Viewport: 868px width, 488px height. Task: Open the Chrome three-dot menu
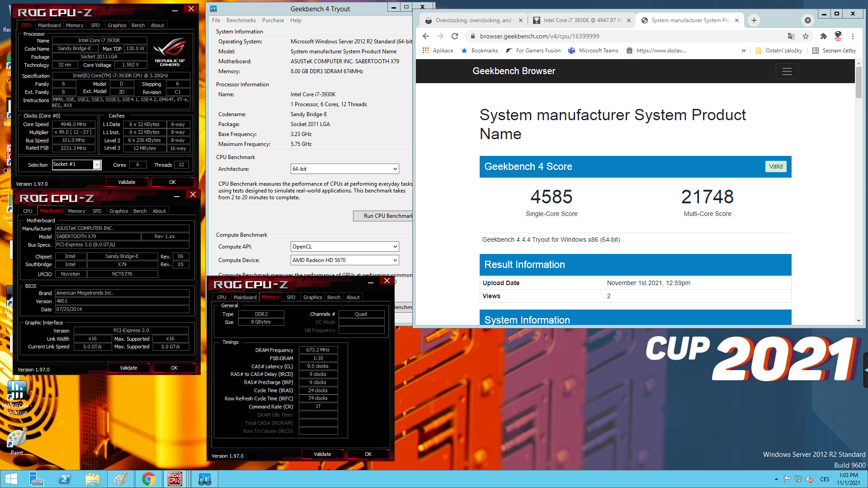click(x=853, y=36)
